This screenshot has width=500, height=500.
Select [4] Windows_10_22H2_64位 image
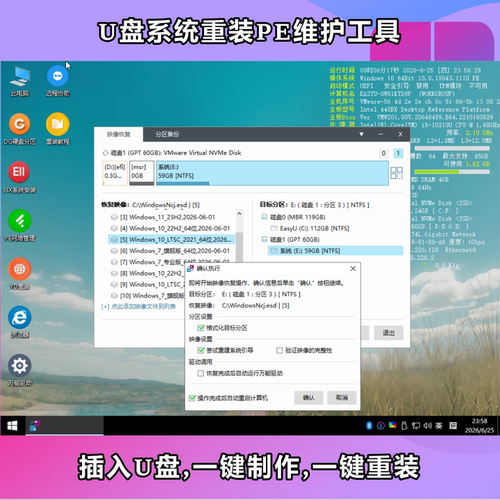[x=172, y=228]
